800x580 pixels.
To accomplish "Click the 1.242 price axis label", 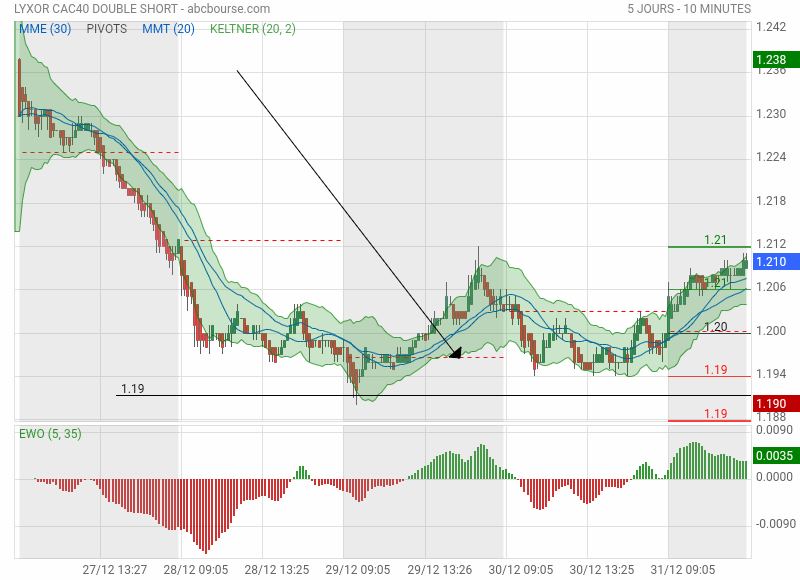I will pyautogui.click(x=771, y=27).
